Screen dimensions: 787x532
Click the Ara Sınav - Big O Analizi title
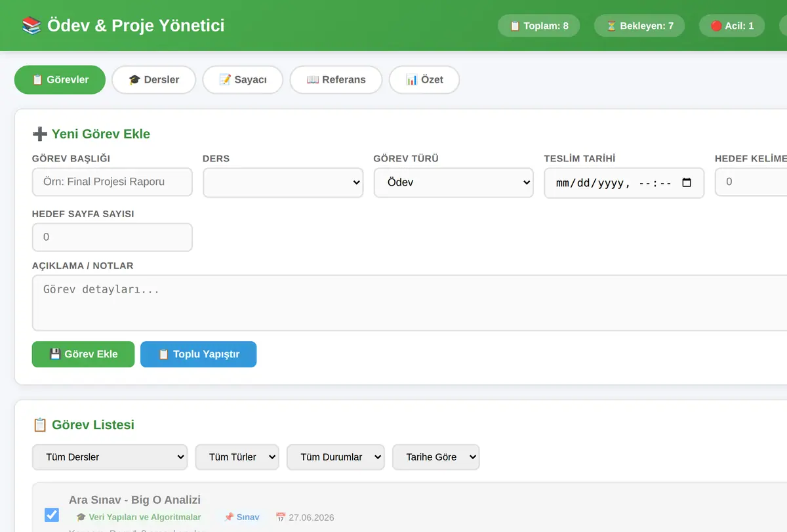[134, 500]
